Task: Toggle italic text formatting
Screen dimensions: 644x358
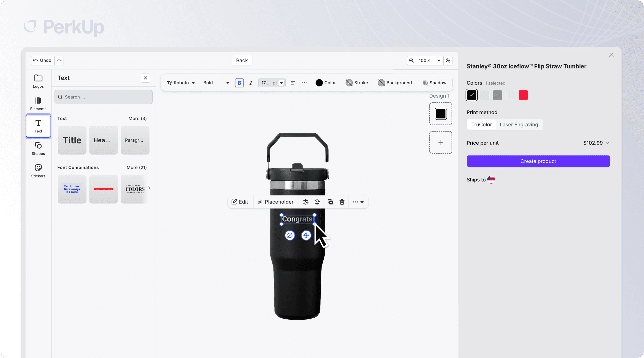Action: pyautogui.click(x=251, y=83)
